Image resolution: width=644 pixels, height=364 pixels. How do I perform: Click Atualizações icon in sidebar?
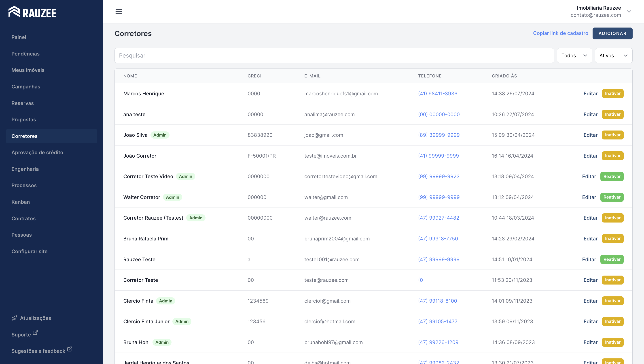coord(15,318)
